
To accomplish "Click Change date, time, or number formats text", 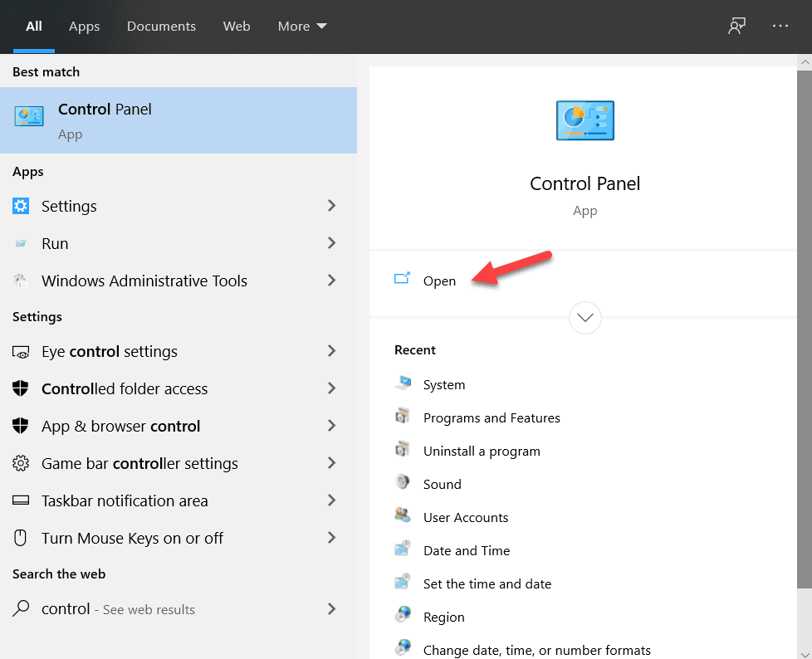I will [x=537, y=650].
